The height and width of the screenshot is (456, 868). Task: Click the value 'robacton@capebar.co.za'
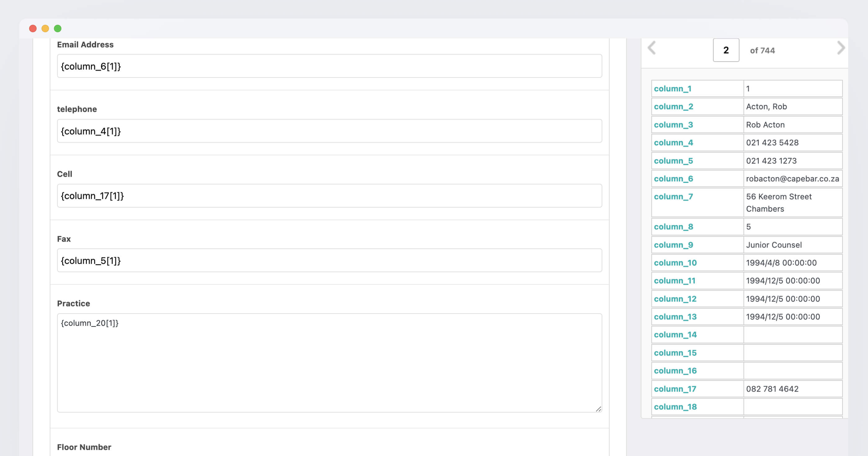point(792,178)
